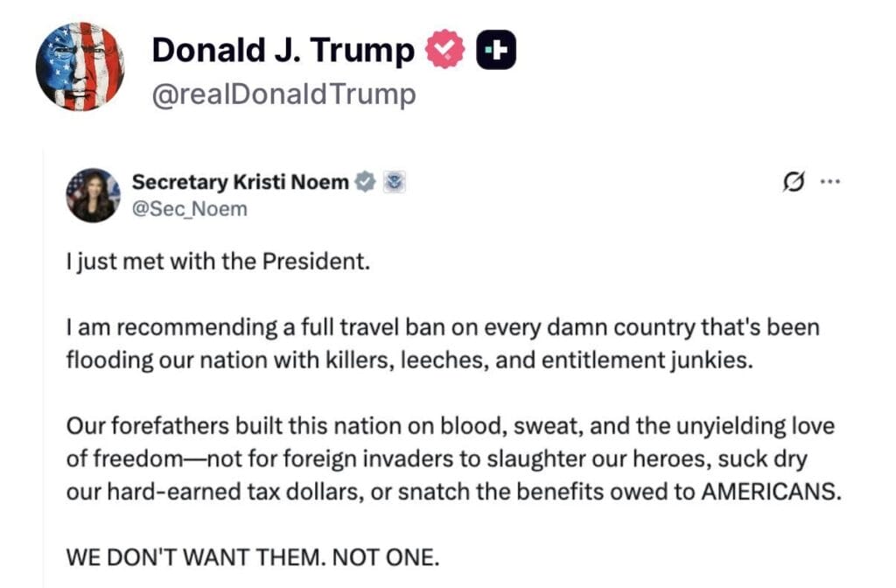Image resolution: width=896 pixels, height=588 pixels.
Task: Click the word AMERICANS in the post
Action: [x=771, y=491]
